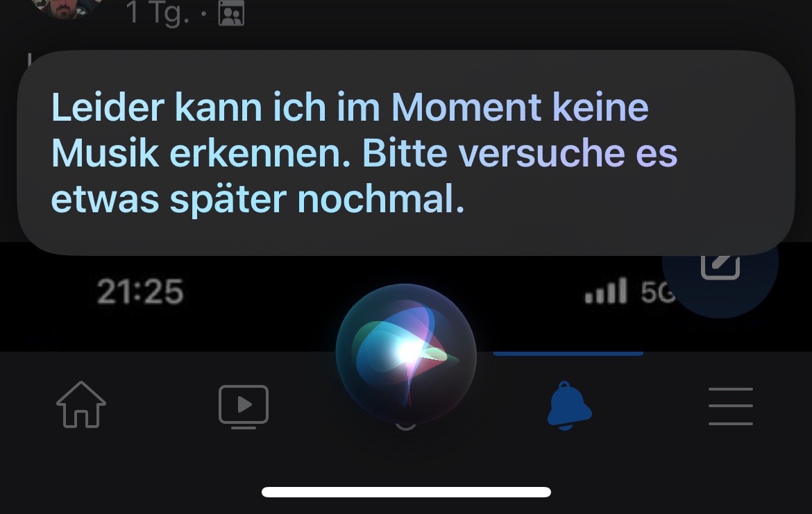Open the poster's profile picture

pos(66,7)
